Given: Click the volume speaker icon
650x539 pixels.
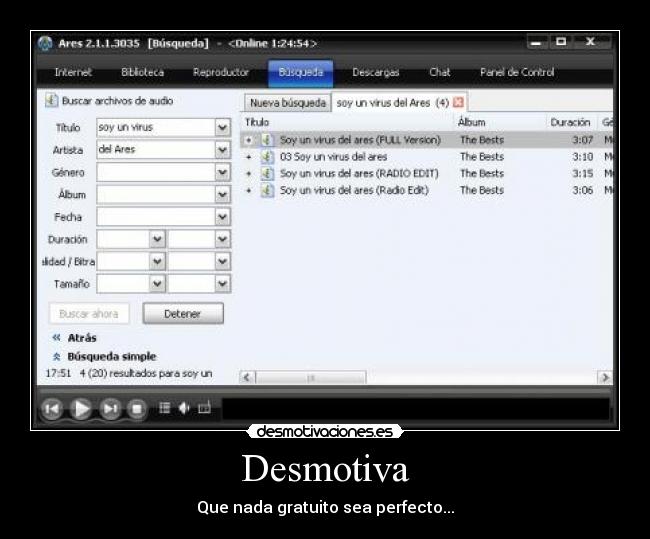Looking at the screenshot, I should pos(184,408).
